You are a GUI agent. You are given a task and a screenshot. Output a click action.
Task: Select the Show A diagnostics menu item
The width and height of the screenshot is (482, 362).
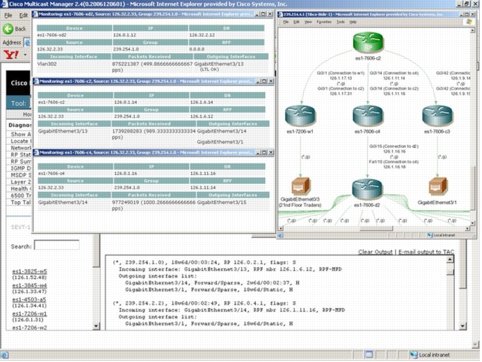pos(21,134)
